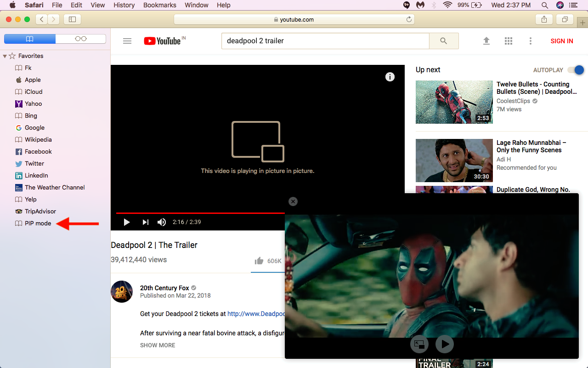Play video in PiP window
This screenshot has height=368, width=588.
tap(444, 344)
